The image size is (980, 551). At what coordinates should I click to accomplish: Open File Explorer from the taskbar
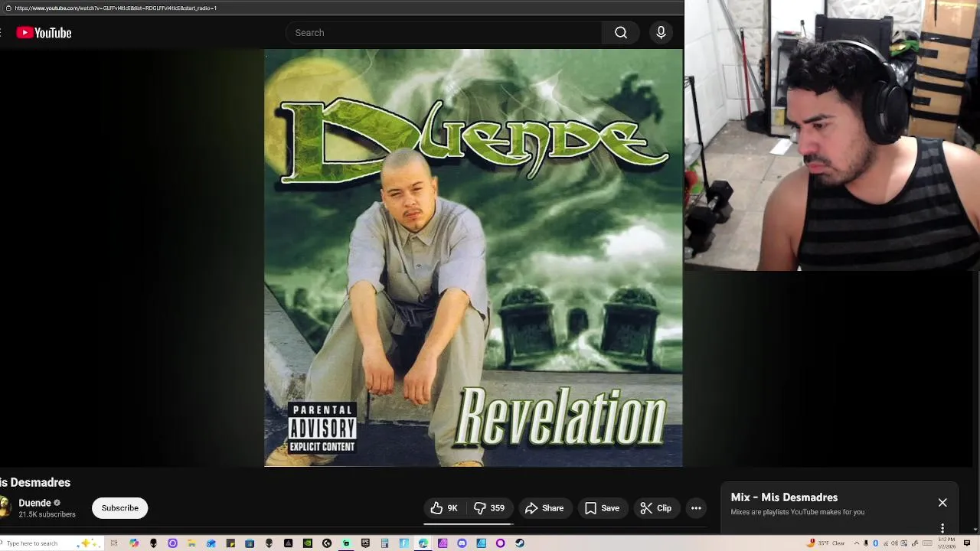click(x=191, y=543)
